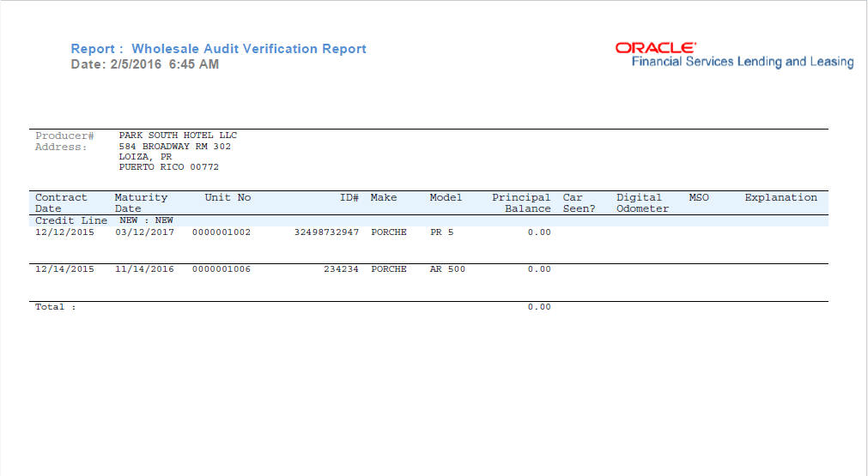Click model PR 5
The image size is (868, 476).
click(442, 232)
